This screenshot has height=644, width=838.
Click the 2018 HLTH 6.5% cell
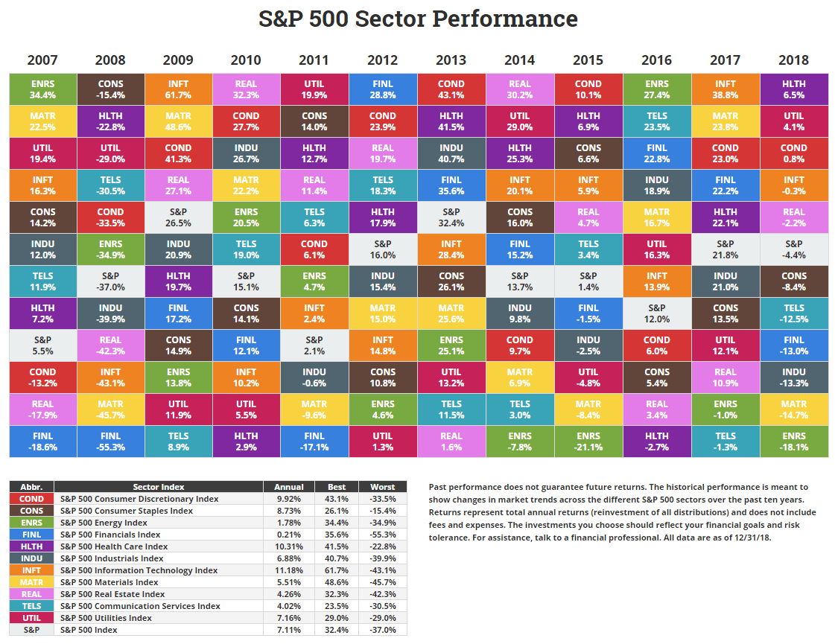click(x=794, y=89)
